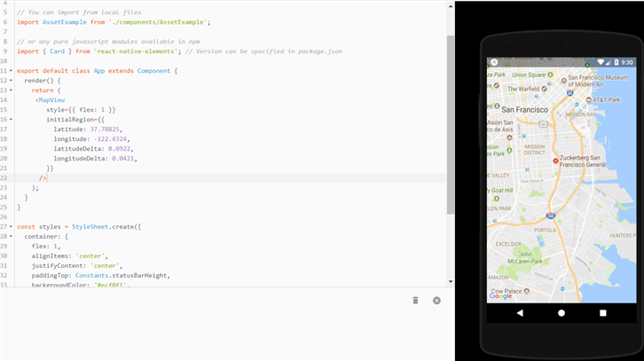Click the AT&T Park map marker
644x361 pixels.
[588, 100]
